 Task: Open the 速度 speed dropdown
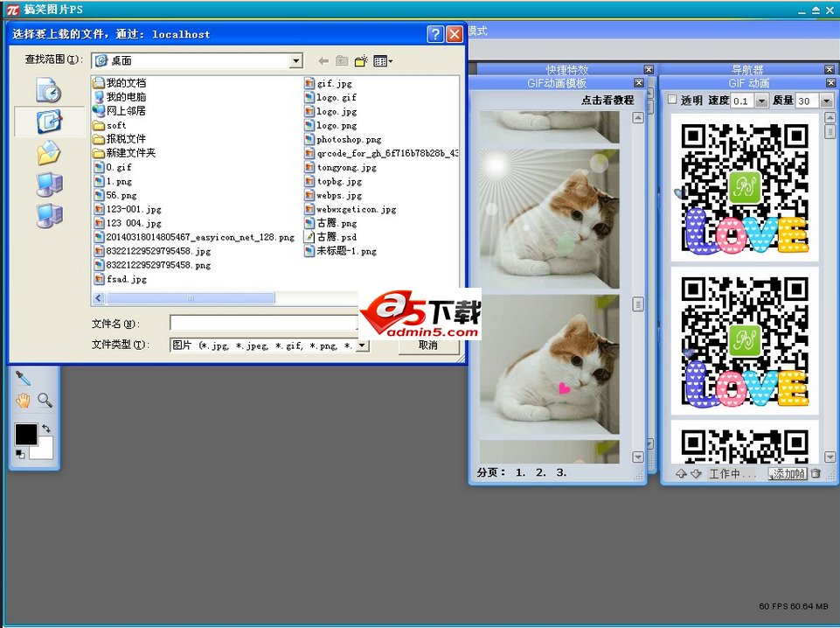(x=761, y=101)
